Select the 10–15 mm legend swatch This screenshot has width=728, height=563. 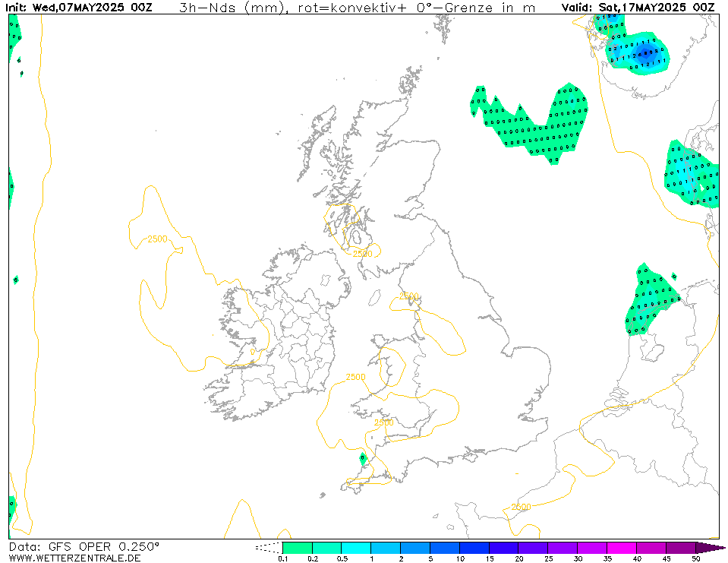[474, 548]
